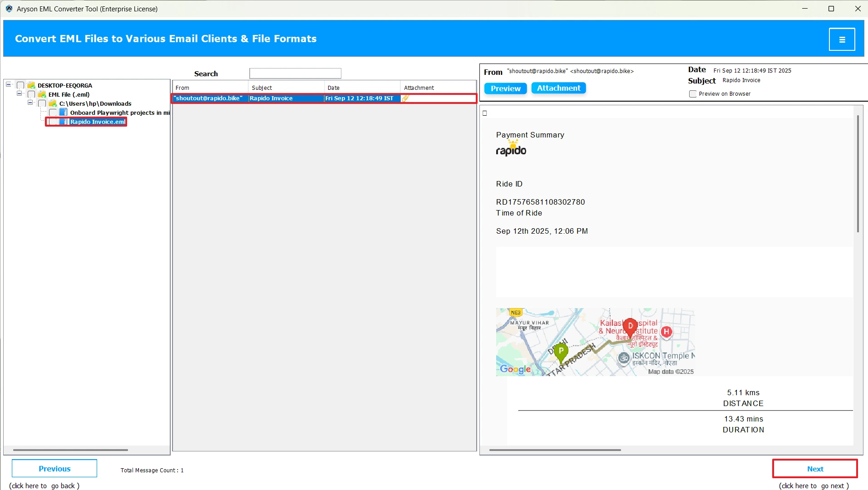The image size is (868, 490).
Task: Click the Attachment button
Action: 558,88
